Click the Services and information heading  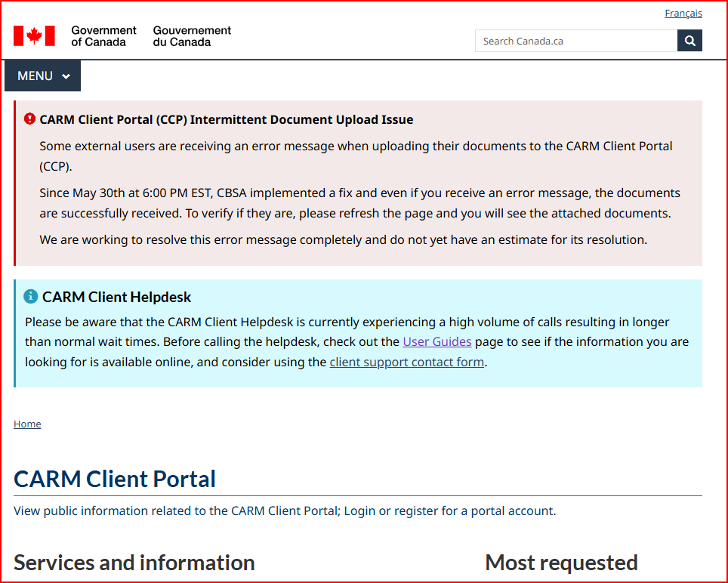(x=133, y=563)
